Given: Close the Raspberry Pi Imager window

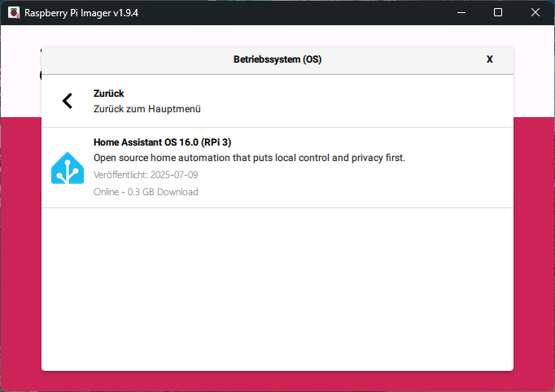Looking at the screenshot, I should click(x=535, y=13).
